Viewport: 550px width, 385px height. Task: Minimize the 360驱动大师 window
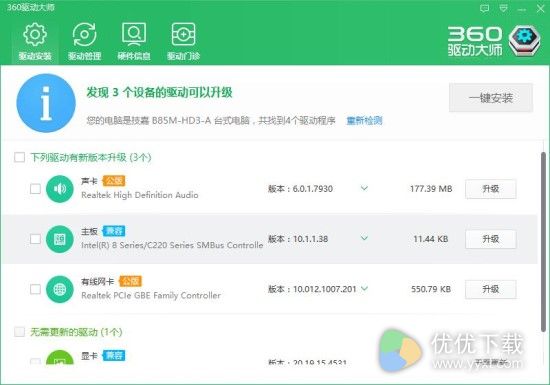[x=522, y=9]
